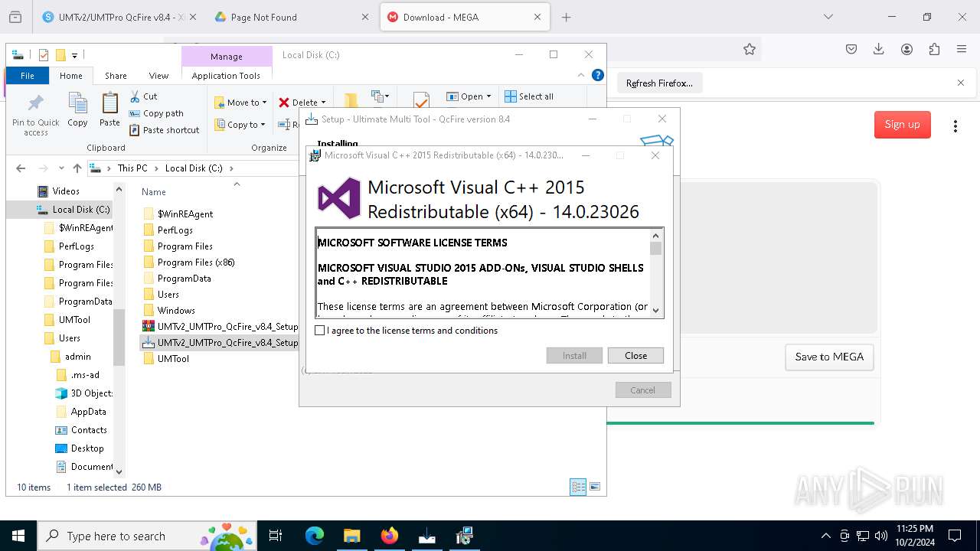980x551 pixels.
Task: Click the Customize Quick Access Toolbar arrow
Action: [x=74, y=55]
